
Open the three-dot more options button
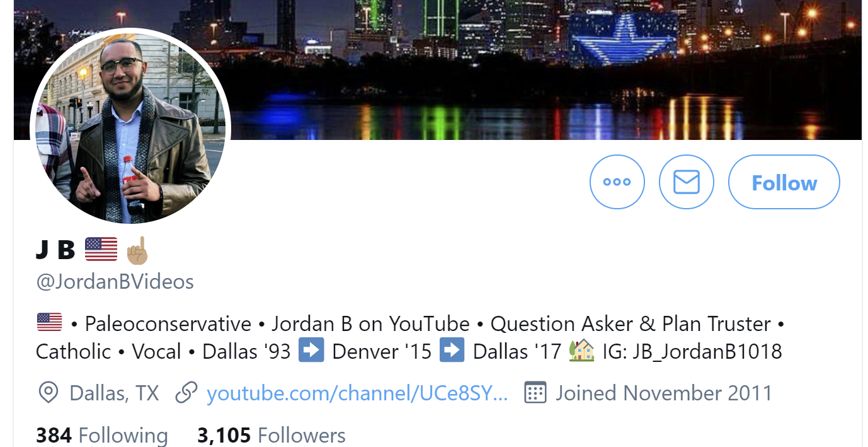click(617, 182)
